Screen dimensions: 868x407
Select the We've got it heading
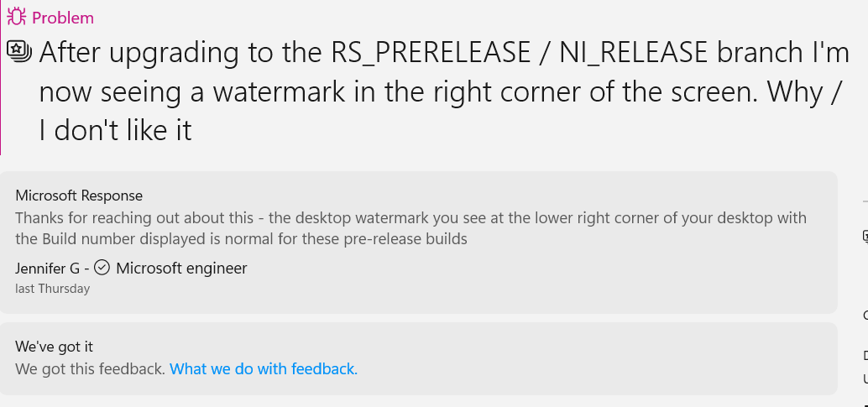pos(54,347)
